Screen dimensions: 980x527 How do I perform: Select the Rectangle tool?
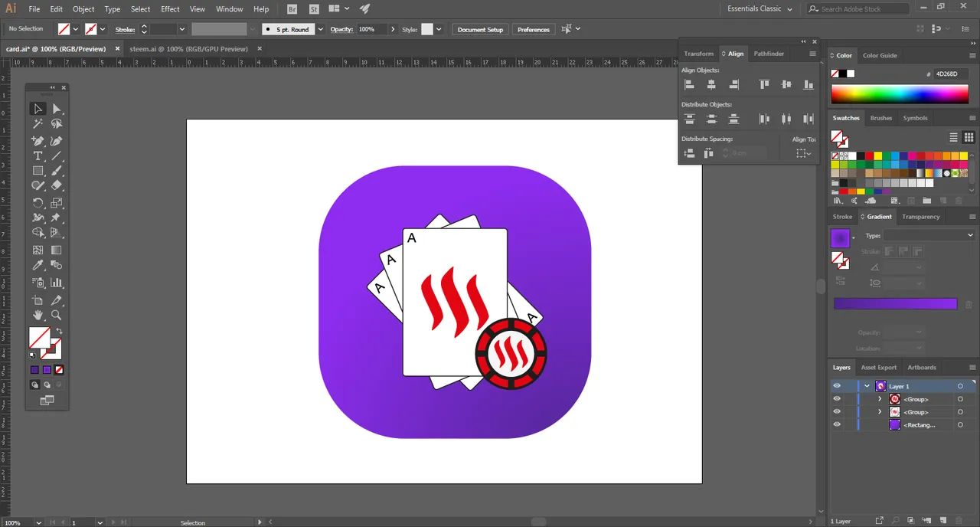tap(38, 171)
